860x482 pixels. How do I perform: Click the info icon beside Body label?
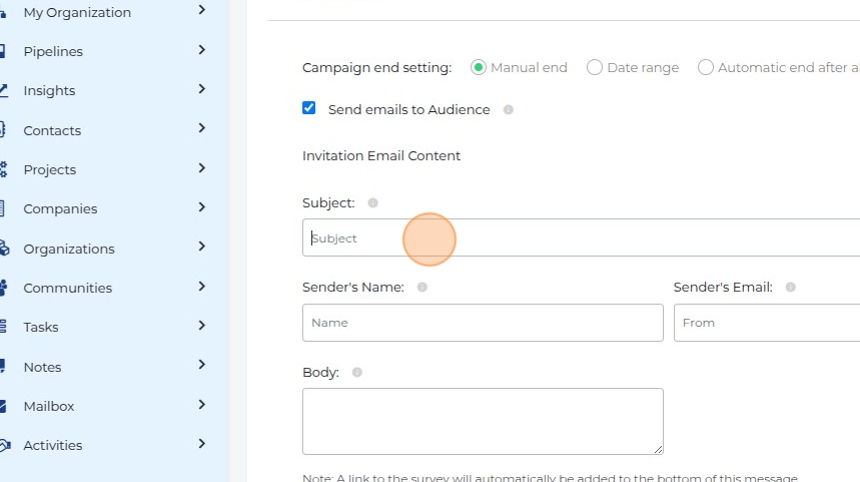[357, 373]
